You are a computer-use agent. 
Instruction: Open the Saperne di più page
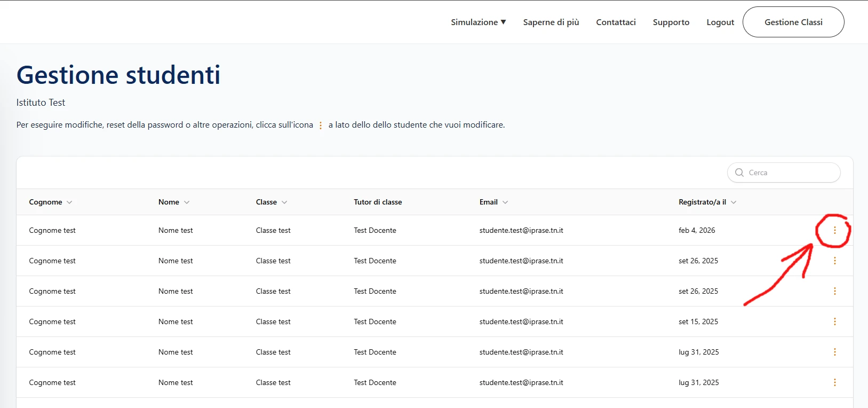pos(551,22)
